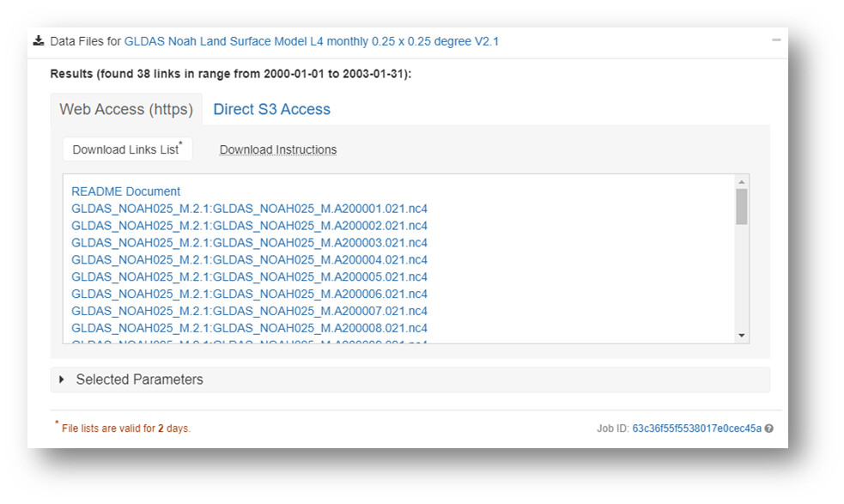Click the Job ID 63c36f55f5538017e0cec45a link
The image size is (844, 504).
click(x=696, y=428)
